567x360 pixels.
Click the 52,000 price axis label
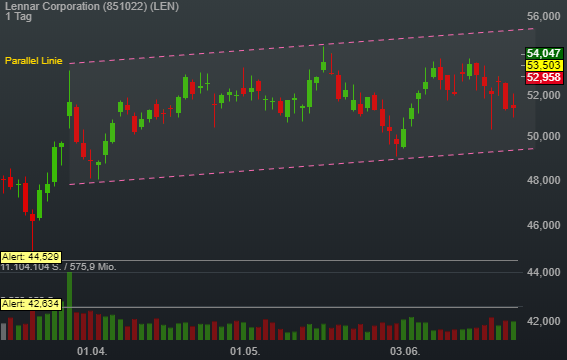point(543,95)
